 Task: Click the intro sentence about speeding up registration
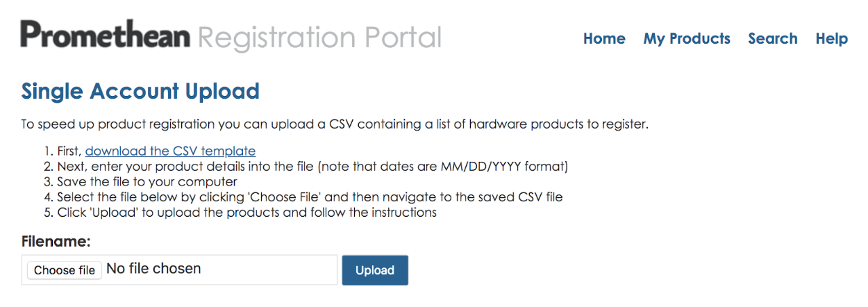click(335, 125)
